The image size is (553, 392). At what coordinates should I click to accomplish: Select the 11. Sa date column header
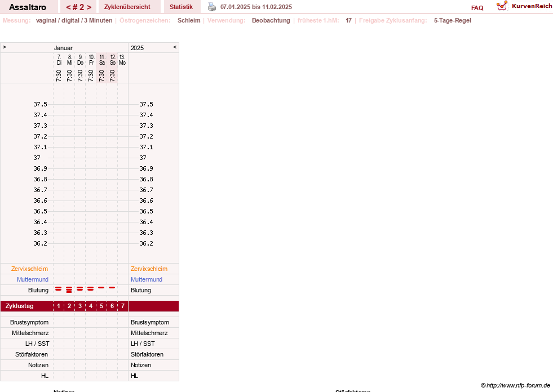(x=102, y=60)
